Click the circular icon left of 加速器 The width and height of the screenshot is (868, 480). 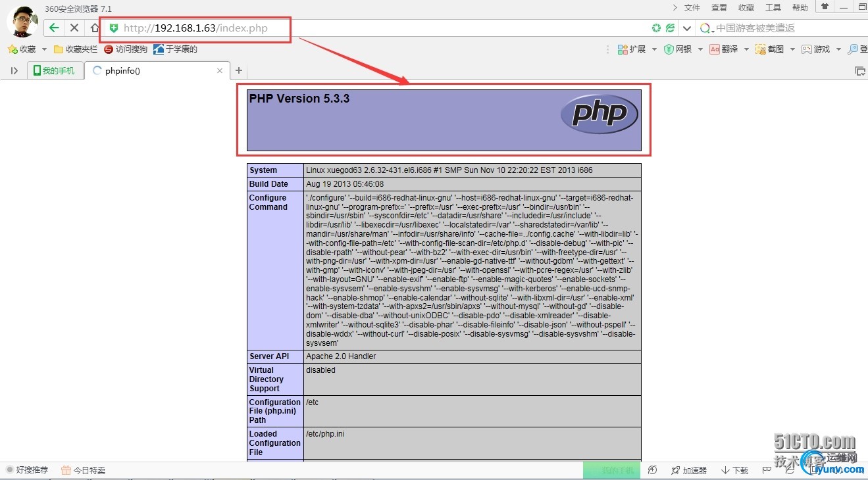point(652,470)
